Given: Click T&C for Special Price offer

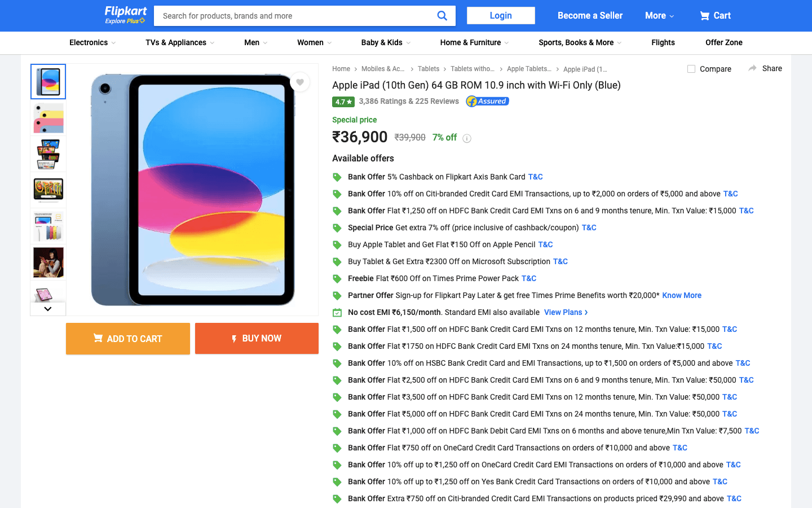Looking at the screenshot, I should (x=589, y=227).
